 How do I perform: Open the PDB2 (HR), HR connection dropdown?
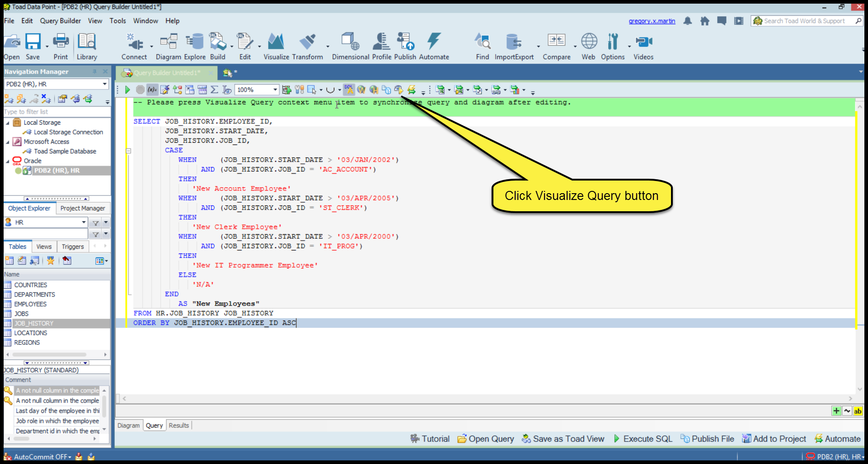coord(104,84)
